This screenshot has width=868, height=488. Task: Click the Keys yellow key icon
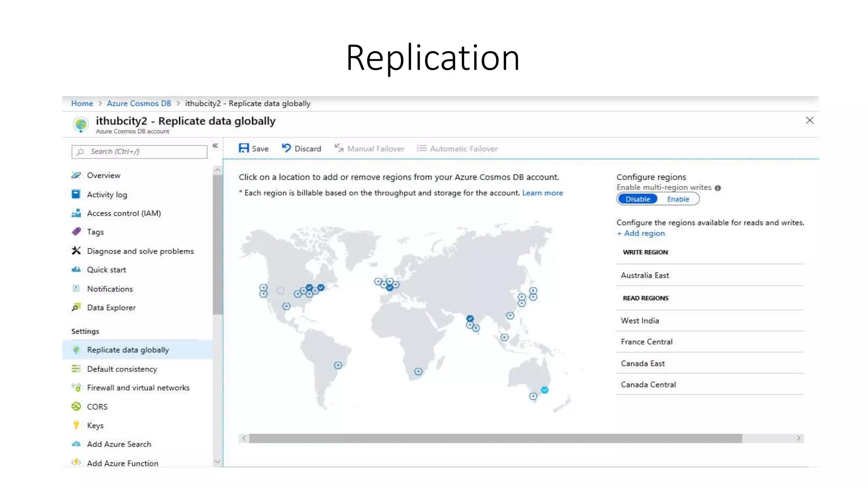click(76, 425)
